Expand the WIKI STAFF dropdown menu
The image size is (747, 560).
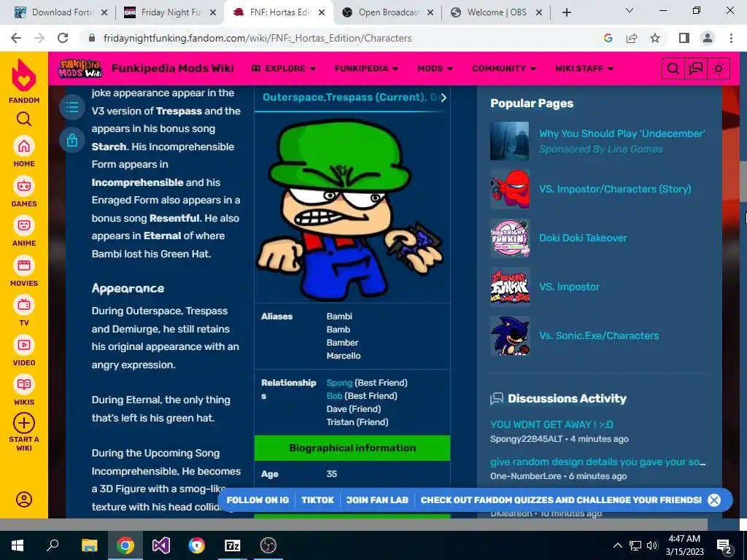tap(584, 69)
